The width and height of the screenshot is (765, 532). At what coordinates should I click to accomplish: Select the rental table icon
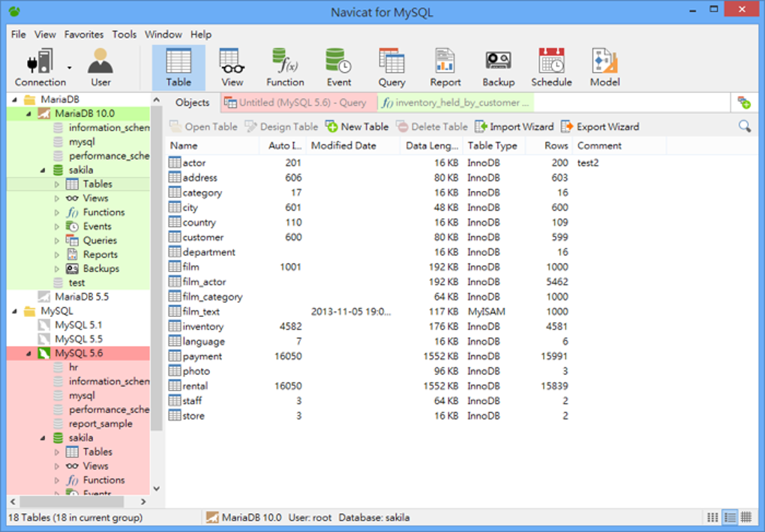175,386
